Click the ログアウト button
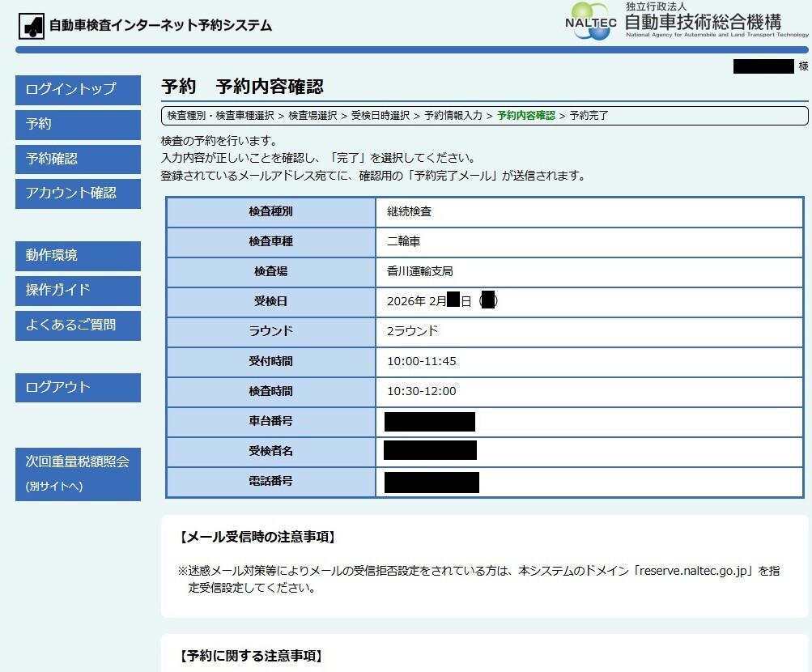812x672 pixels. [79, 387]
